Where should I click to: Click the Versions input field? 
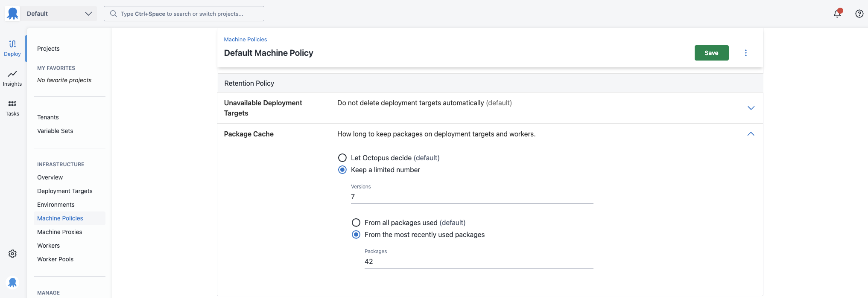click(472, 197)
